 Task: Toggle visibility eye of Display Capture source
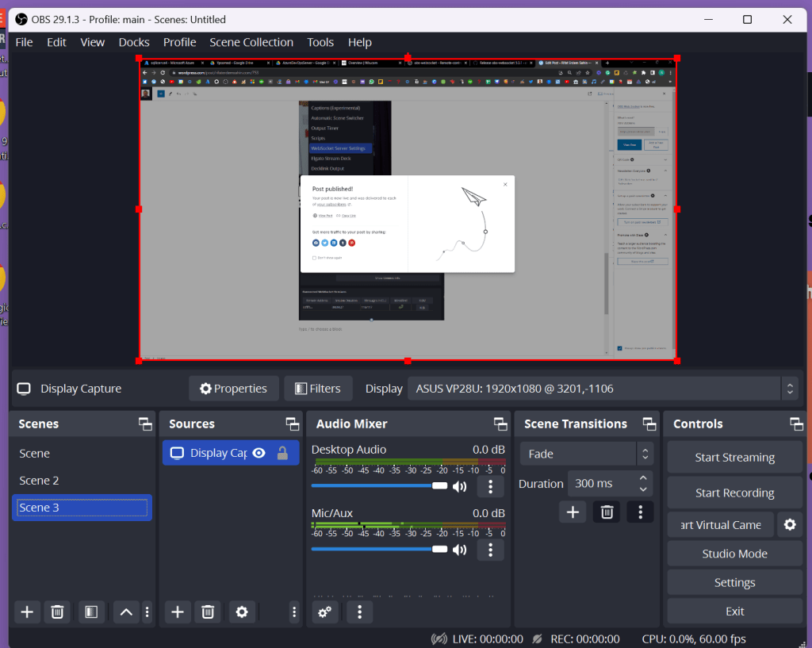pyautogui.click(x=259, y=453)
